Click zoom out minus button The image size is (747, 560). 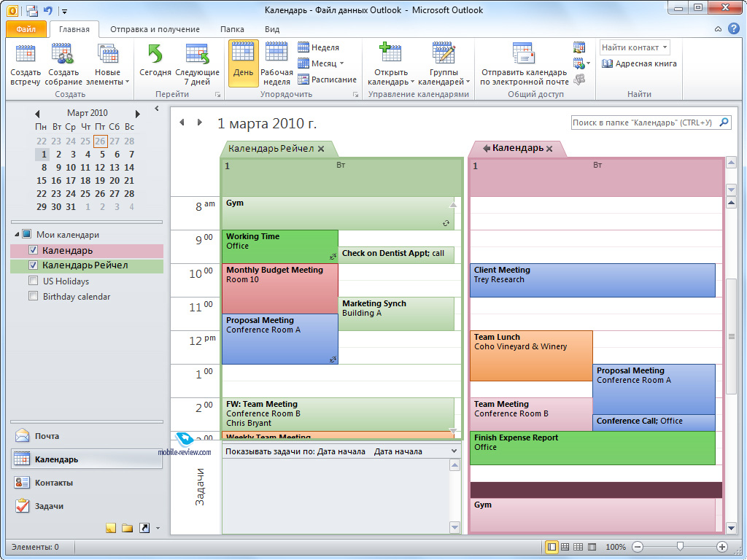(638, 547)
